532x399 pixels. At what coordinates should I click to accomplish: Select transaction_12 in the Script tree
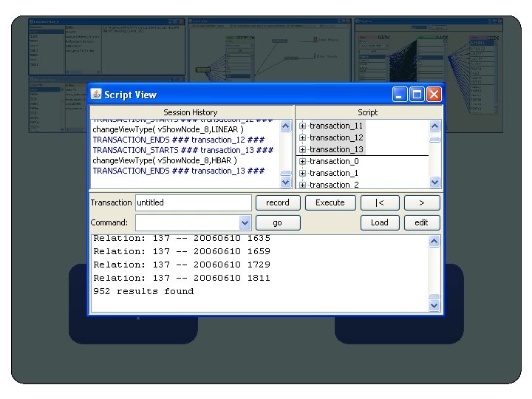[337, 137]
